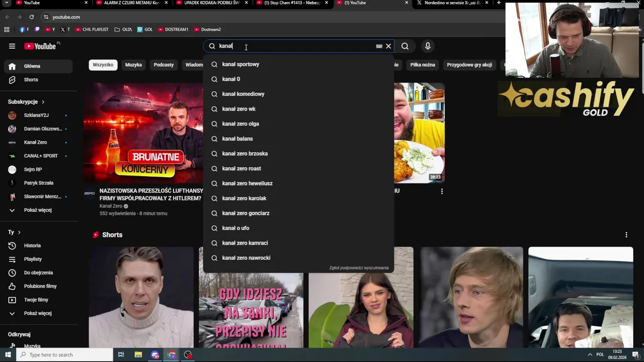Expand Subskrypcje section chevron

(x=43, y=102)
